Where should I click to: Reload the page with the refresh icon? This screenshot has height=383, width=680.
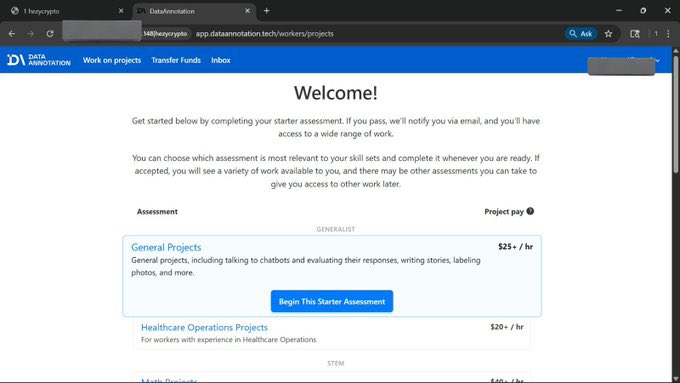click(x=50, y=33)
